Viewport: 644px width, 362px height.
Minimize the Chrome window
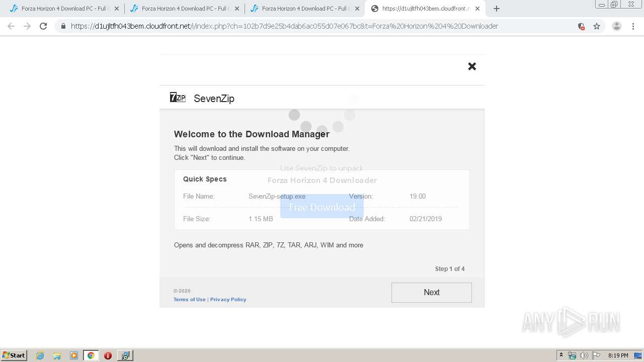click(x=602, y=5)
